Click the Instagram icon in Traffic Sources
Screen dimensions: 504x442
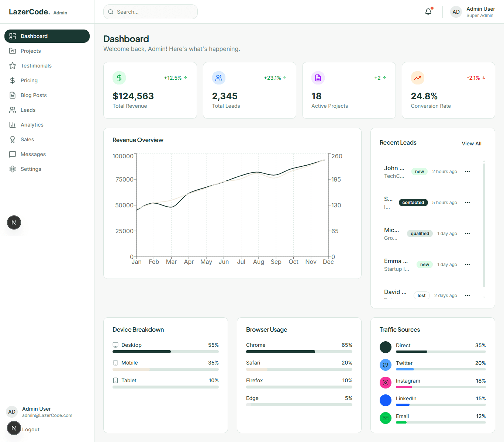pyautogui.click(x=385, y=383)
